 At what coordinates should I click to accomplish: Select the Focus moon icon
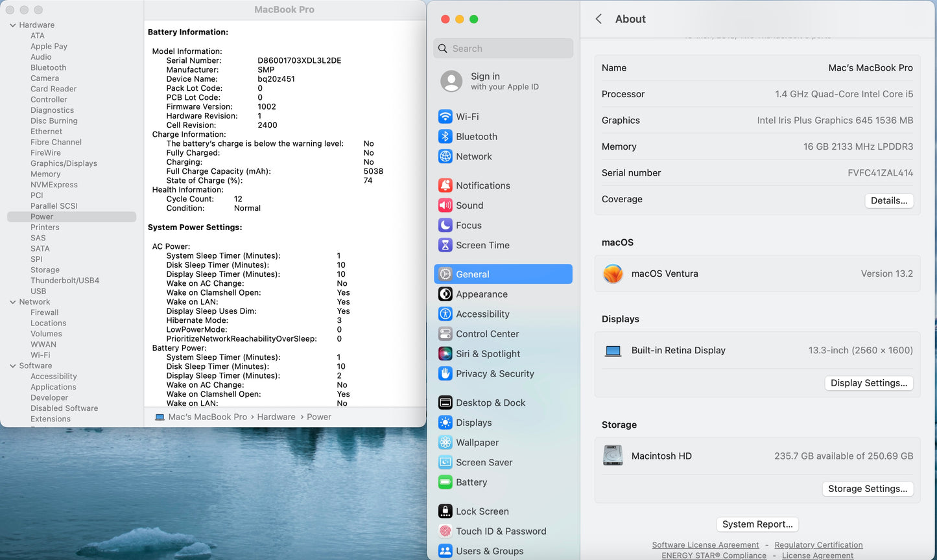click(445, 225)
